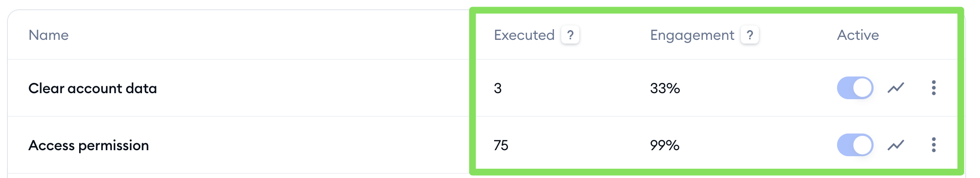Select the 99% engagement value
980x178 pixels.
click(x=665, y=146)
